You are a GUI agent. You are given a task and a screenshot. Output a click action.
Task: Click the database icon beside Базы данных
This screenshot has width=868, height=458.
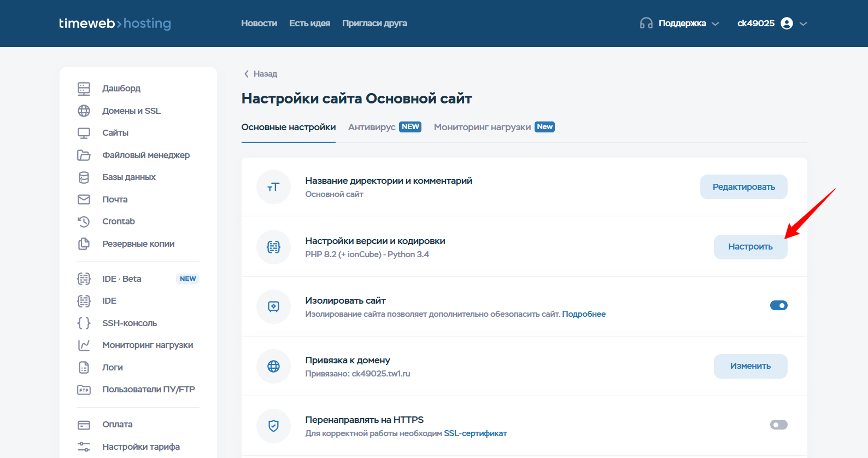point(84,177)
